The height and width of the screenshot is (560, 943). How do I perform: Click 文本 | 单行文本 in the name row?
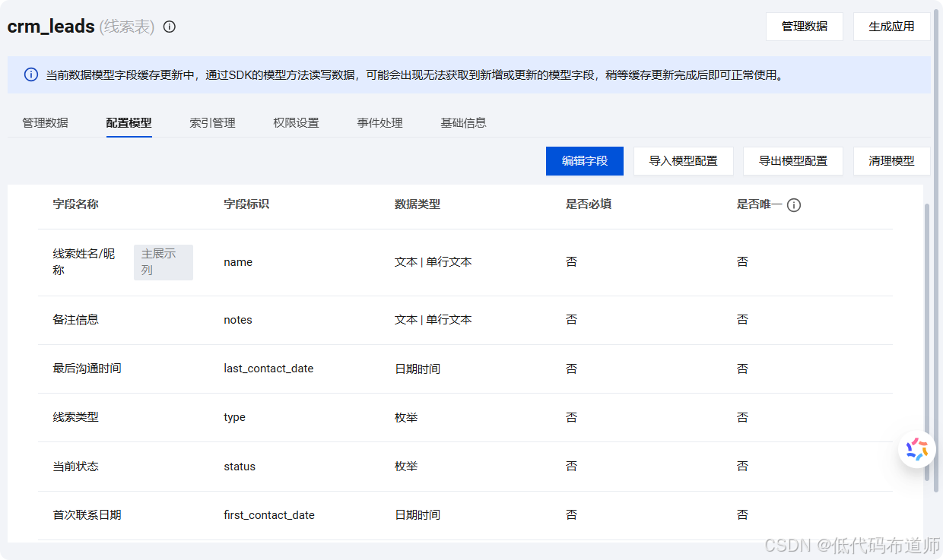(433, 262)
